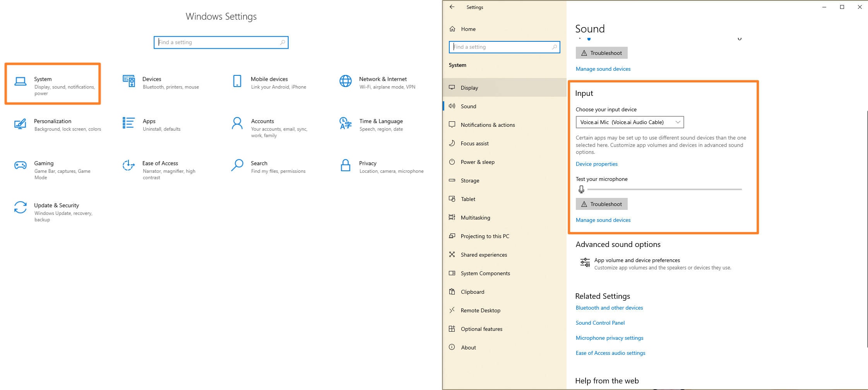Screen dimensions: 868x390
Task: Select Projecting to this PC
Action: (504, 236)
